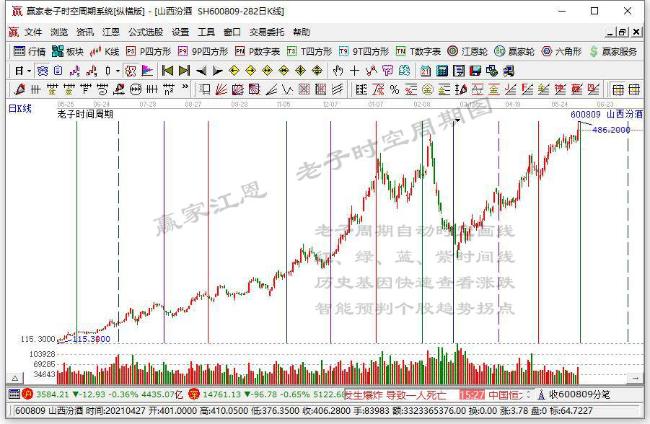Click Shenzhen index 14761.13 in status bar
The width and height of the screenshot is (650, 424).
221,394
